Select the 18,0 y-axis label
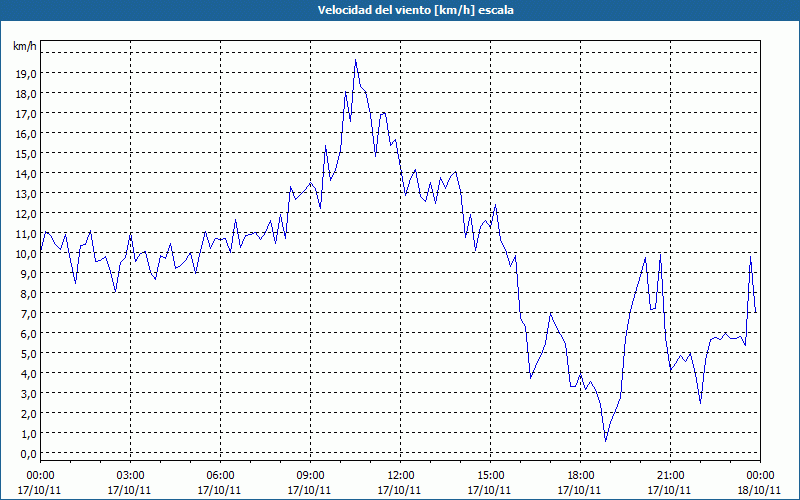Screen dimensions: 800x500 (26, 94)
